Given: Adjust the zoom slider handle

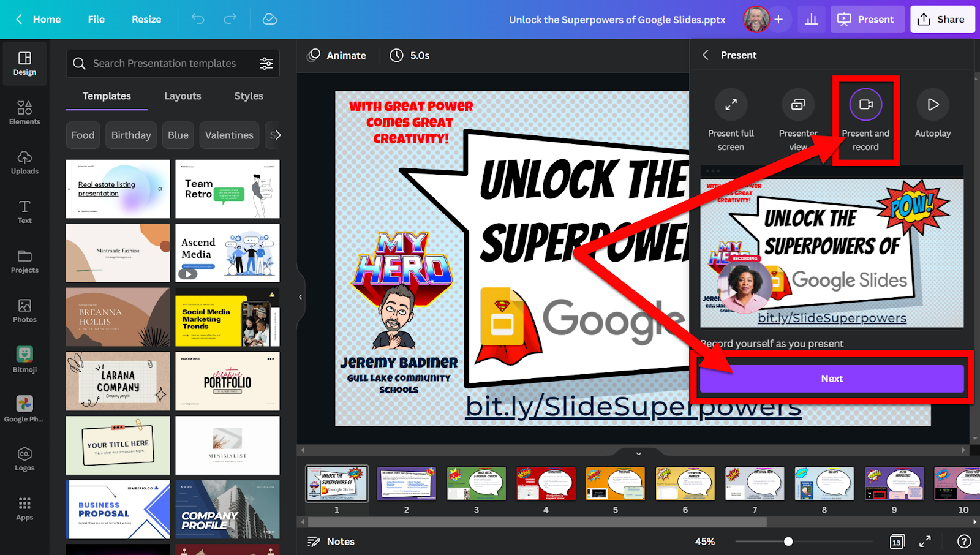Looking at the screenshot, I should (788, 542).
